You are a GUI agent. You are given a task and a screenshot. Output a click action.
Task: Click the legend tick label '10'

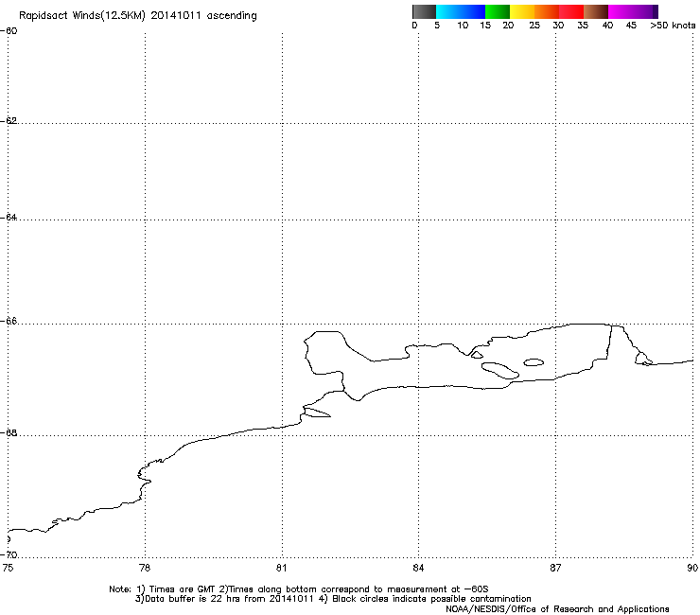coord(463,26)
